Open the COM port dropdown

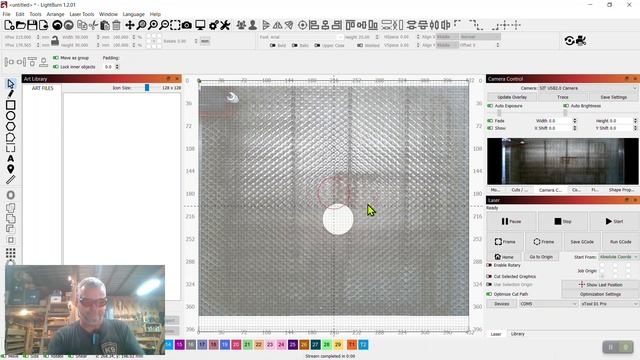(548, 304)
